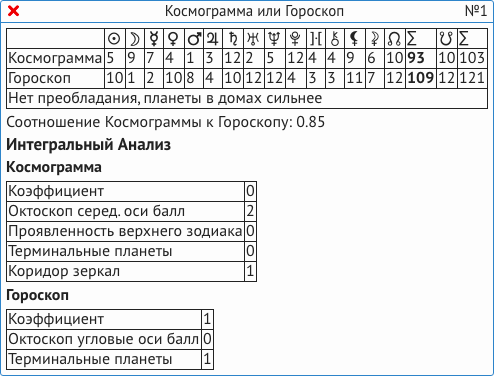Select the Neptune trident symbol header
494x376 pixels.
tap(274, 39)
